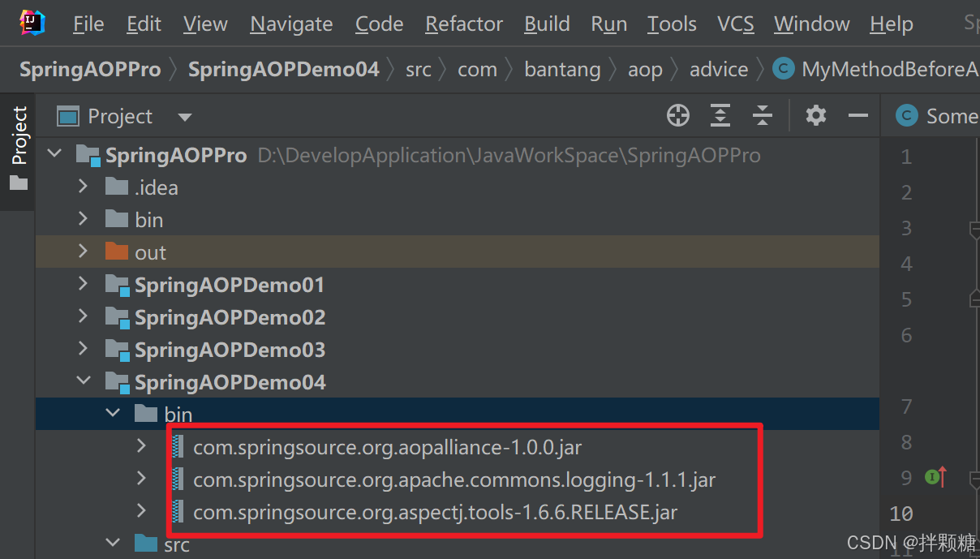
Task: Click line number 10 in the gutter
Action: click(x=901, y=514)
